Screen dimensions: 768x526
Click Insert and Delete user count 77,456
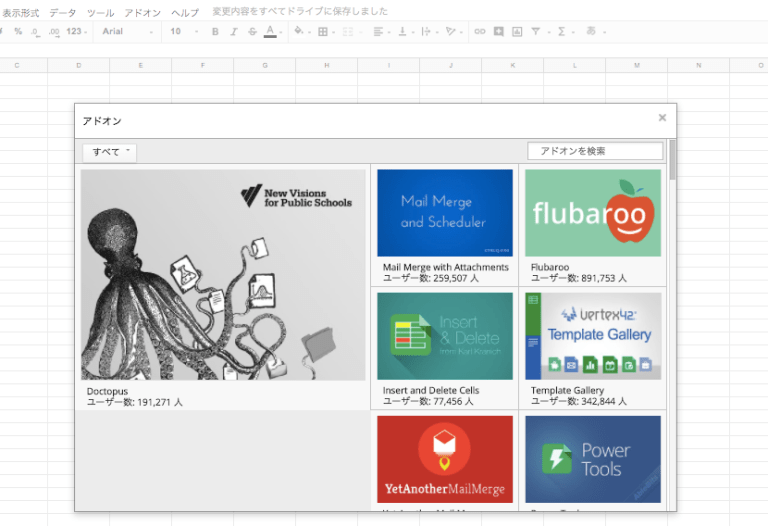pyautogui.click(x=428, y=401)
